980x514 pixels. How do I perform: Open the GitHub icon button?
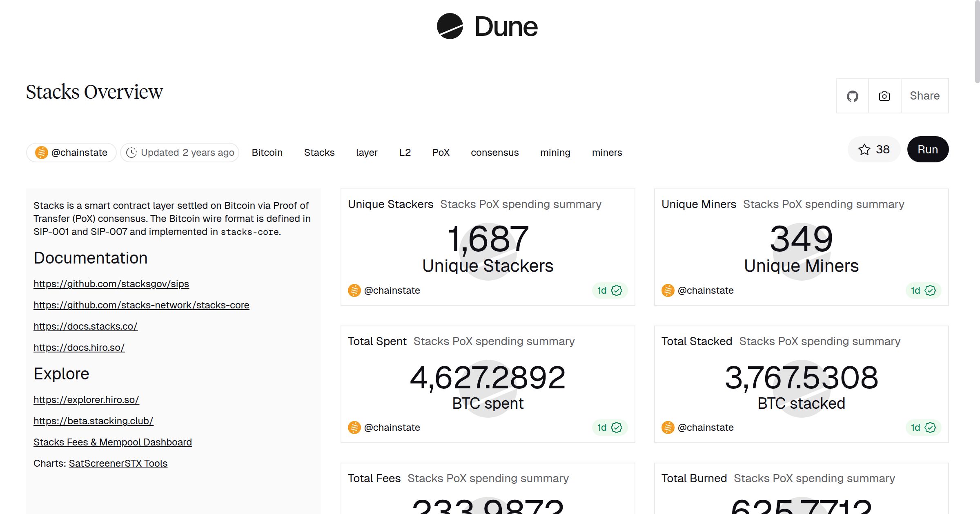[x=852, y=96]
